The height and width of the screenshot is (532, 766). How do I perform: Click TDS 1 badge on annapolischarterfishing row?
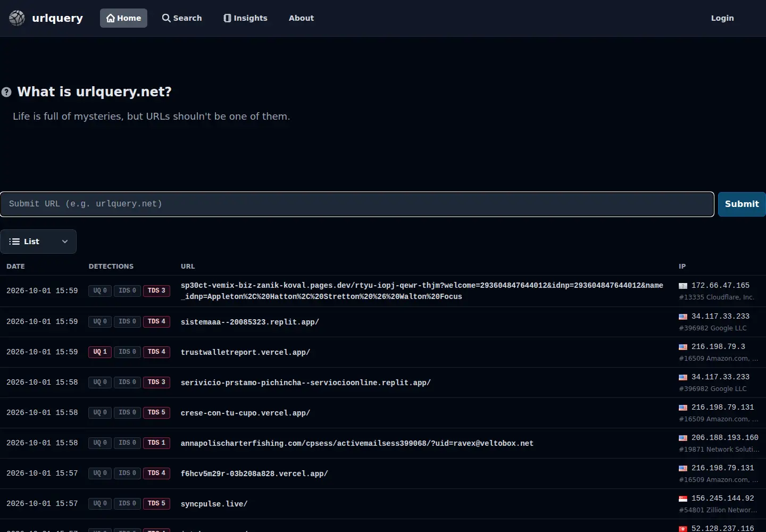(156, 443)
